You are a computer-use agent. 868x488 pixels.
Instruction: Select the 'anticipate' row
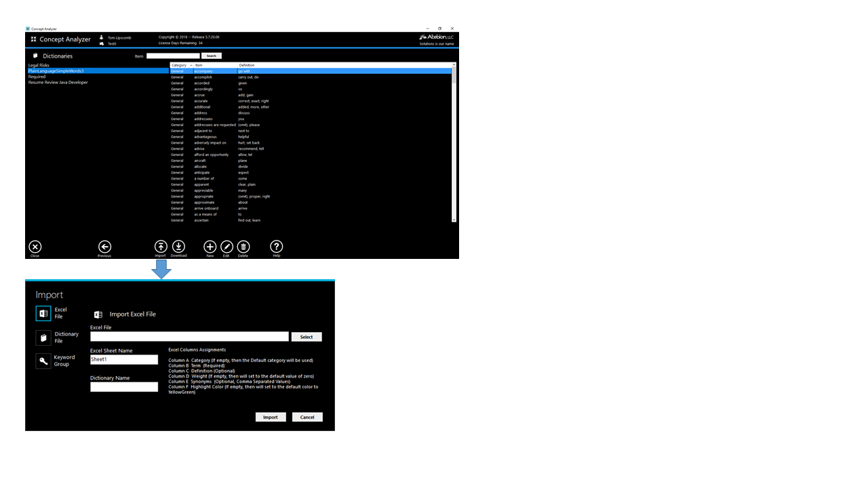click(x=311, y=173)
